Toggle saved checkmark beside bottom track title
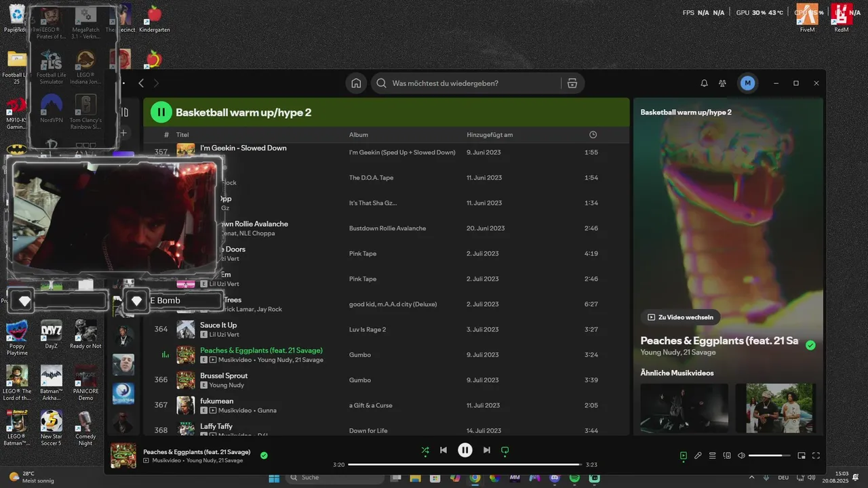The height and width of the screenshot is (488, 868). pos(264,455)
